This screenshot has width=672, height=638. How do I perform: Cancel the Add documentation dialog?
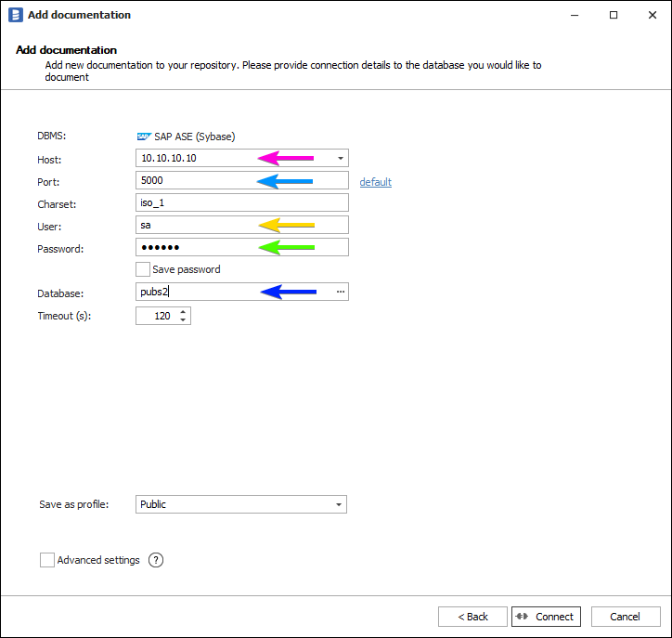click(625, 617)
